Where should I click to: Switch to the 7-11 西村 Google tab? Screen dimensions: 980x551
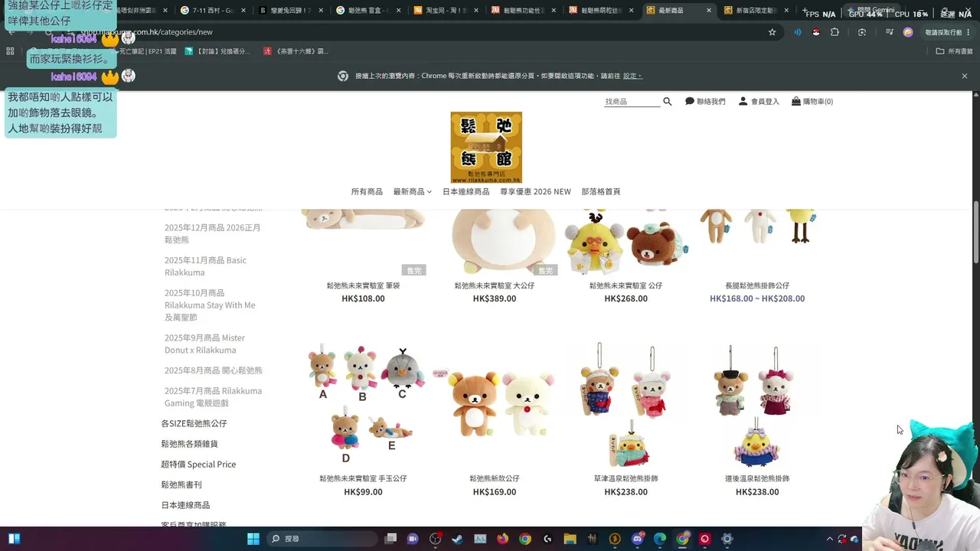click(214, 11)
